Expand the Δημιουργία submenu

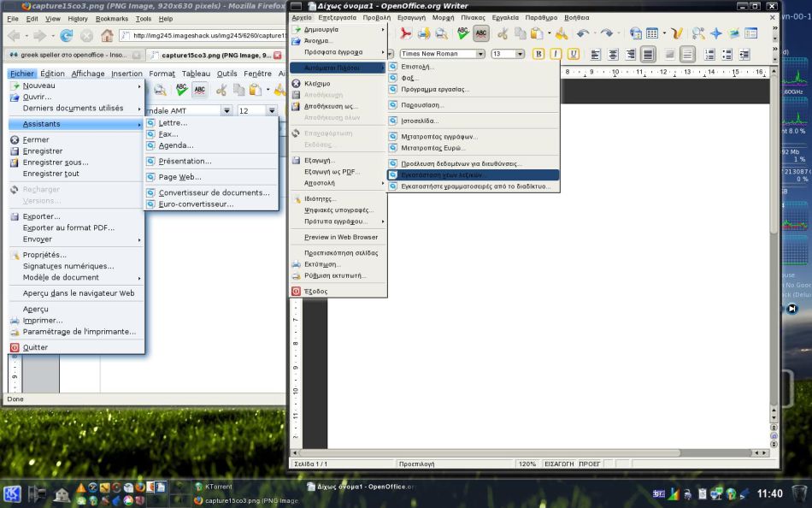[x=338, y=30]
